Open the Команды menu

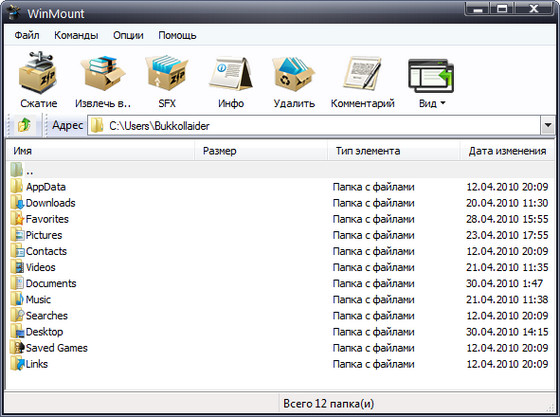[x=76, y=35]
